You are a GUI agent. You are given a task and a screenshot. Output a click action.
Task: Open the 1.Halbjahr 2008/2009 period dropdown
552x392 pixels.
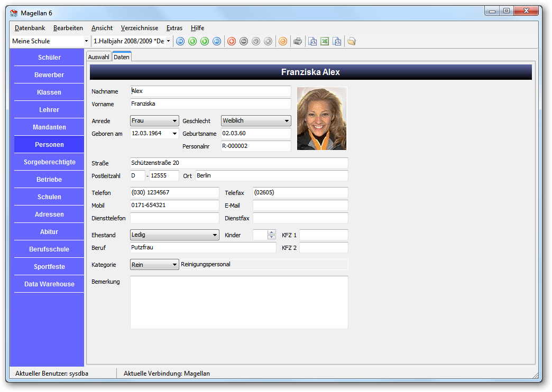tap(168, 41)
